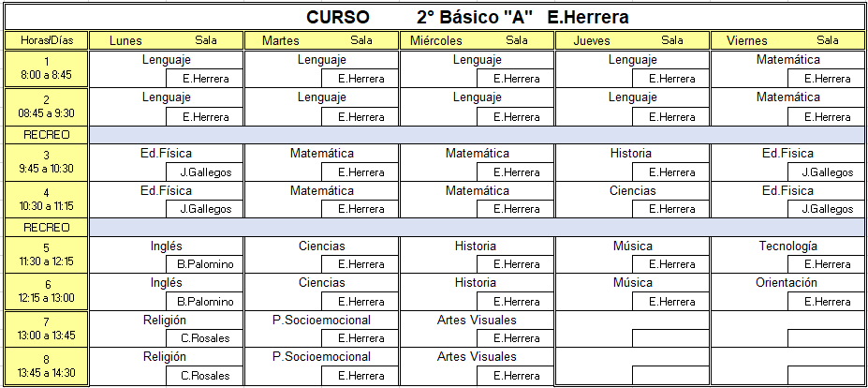868x388 pixels.
Task: Select hour 1 cell 8:00 a 8:45
Action: pyautogui.click(x=47, y=68)
